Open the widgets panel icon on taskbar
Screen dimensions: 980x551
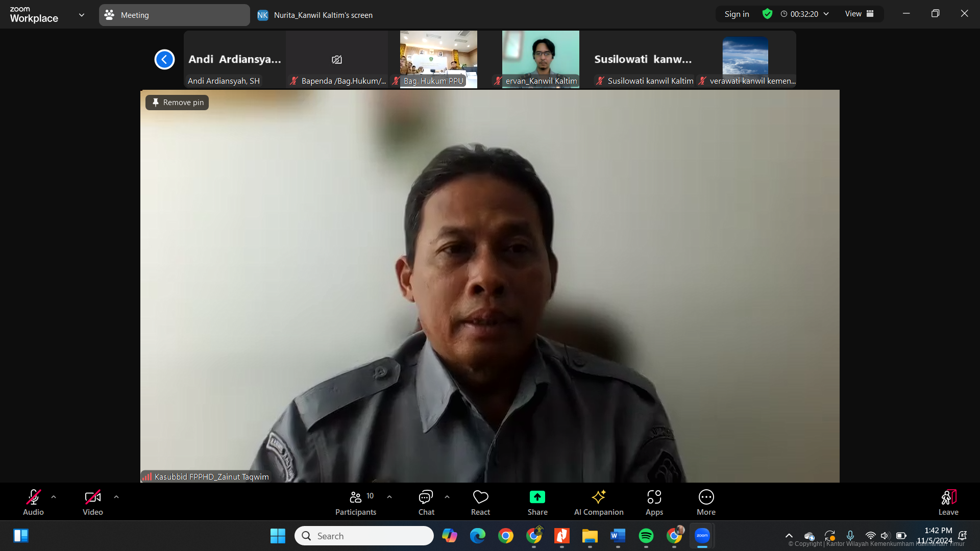pyautogui.click(x=21, y=536)
